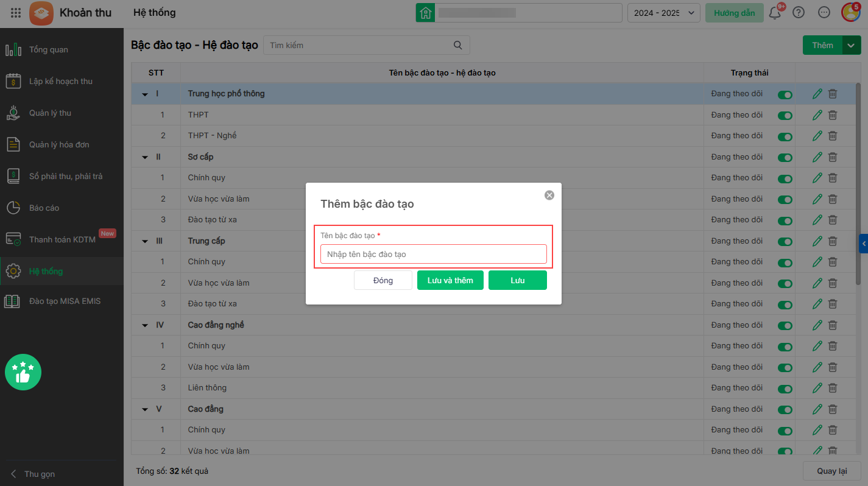
Task: Collapse the Trung cấp group row
Action: coord(145,241)
